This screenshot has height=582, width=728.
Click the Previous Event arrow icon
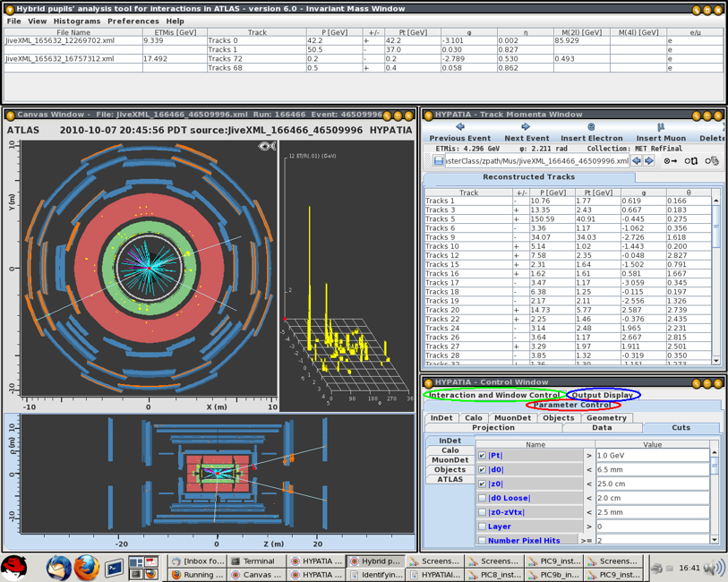point(459,127)
